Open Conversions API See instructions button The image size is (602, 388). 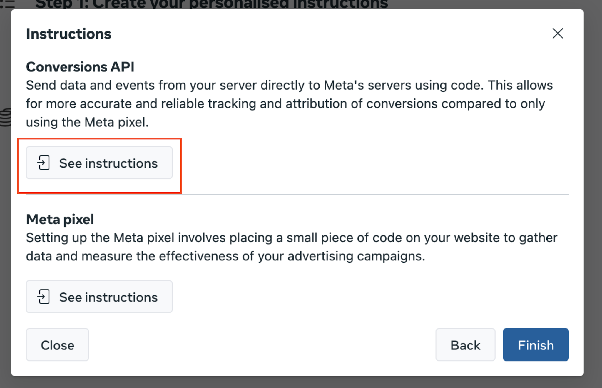99,163
